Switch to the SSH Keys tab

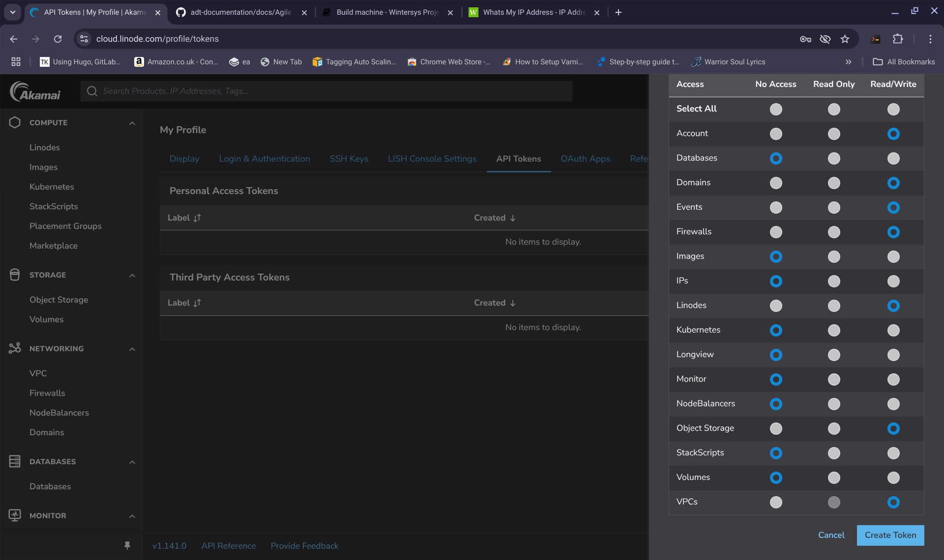[x=349, y=159]
